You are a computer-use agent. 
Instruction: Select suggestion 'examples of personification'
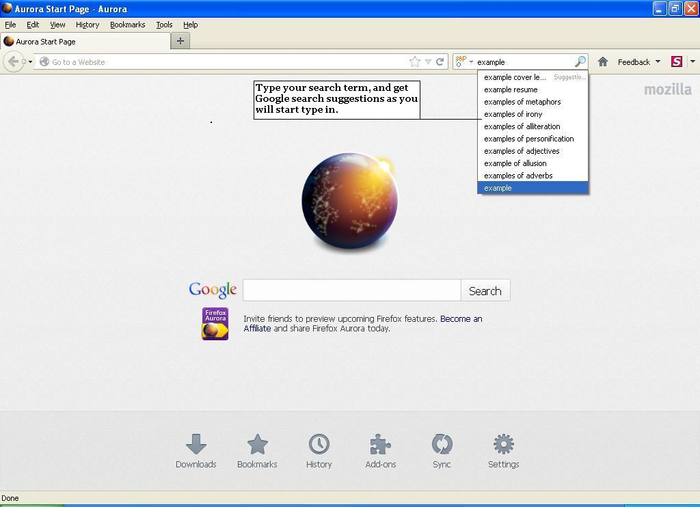tap(533, 139)
